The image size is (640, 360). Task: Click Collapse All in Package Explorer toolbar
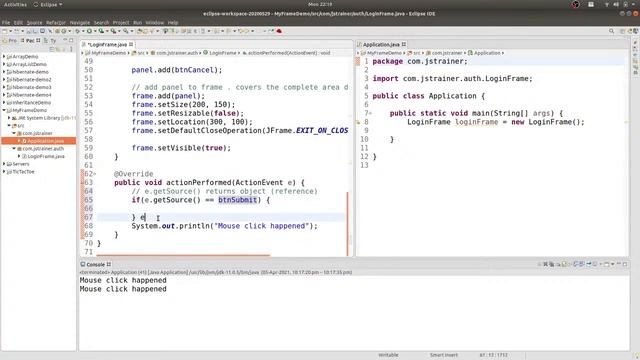[52, 49]
